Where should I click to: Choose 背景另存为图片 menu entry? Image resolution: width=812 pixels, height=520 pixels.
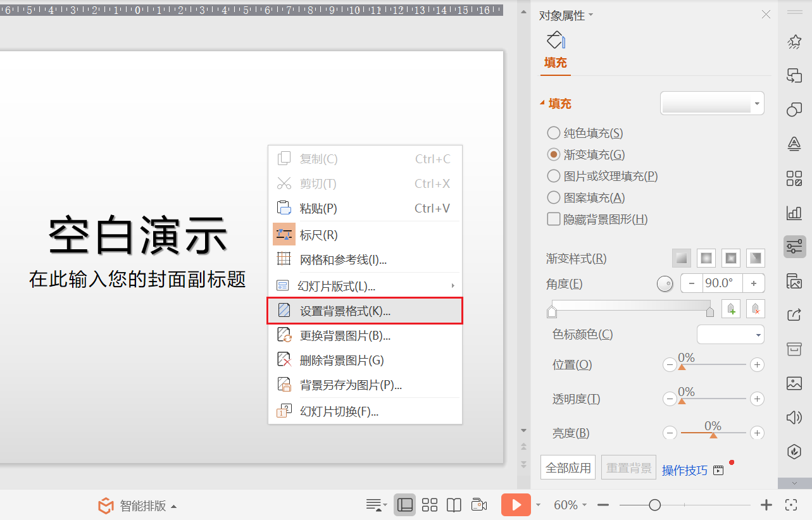pyautogui.click(x=365, y=385)
